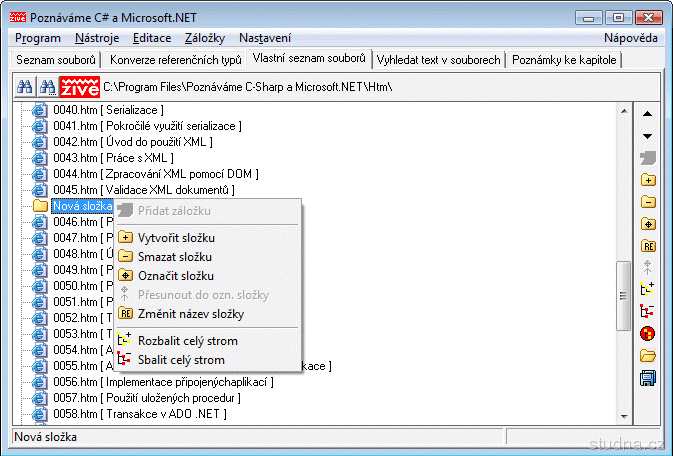Open the Program menu
This screenshot has width=673, height=456.
coord(38,38)
